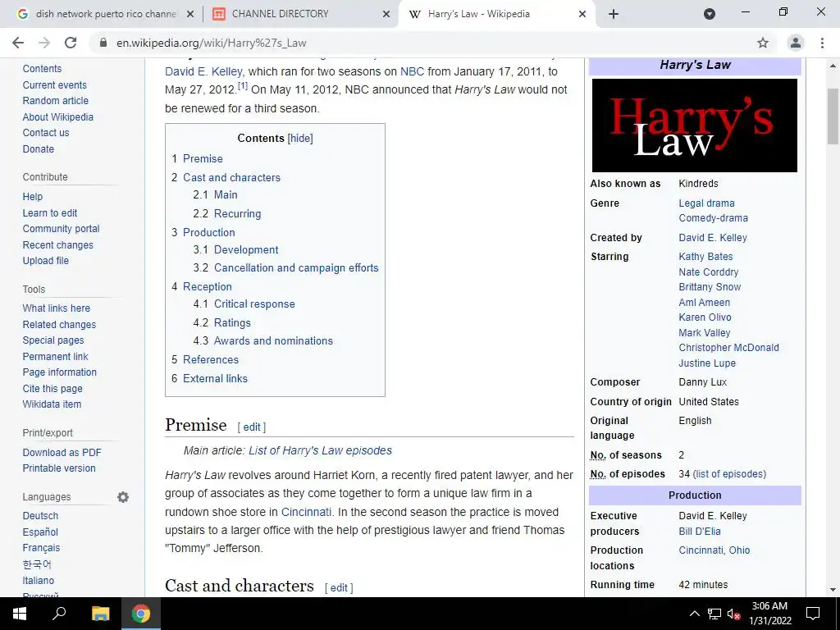
Task: Open the notification center icon
Action: tap(813, 614)
